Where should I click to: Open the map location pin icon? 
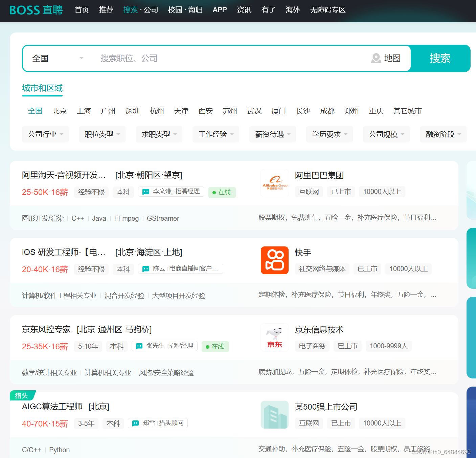376,58
